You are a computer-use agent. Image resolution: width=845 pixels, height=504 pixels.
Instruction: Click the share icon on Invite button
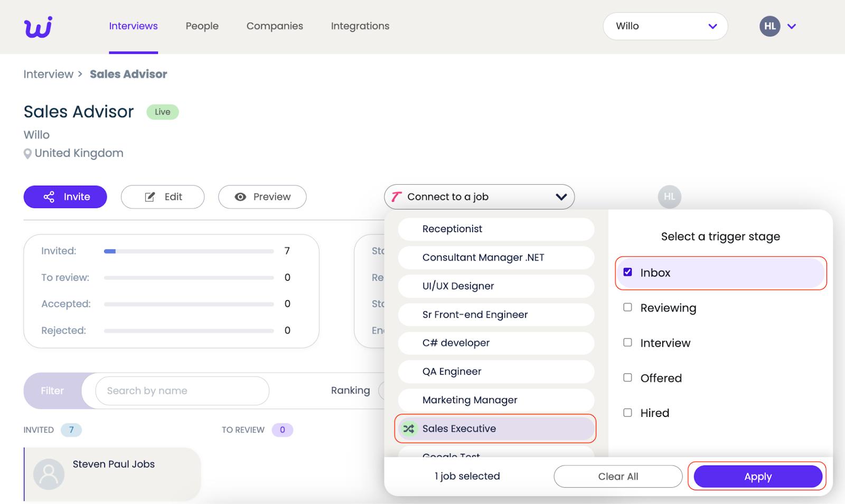point(49,197)
